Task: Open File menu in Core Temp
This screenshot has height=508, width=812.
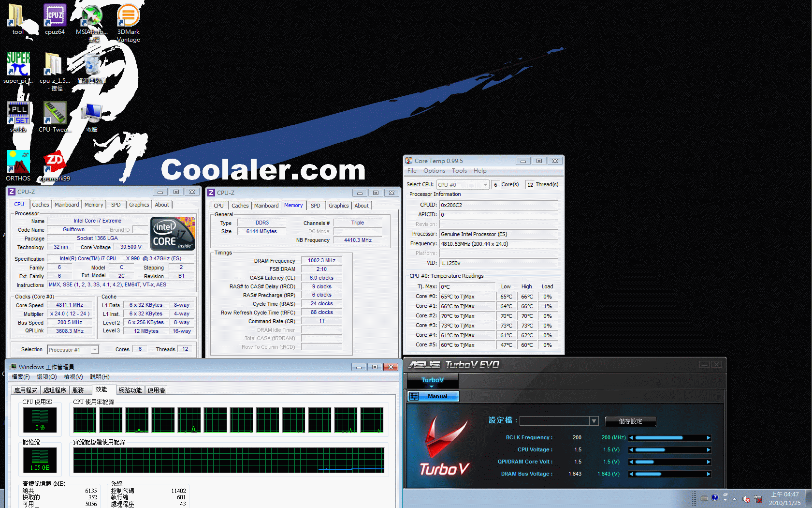Action: click(x=412, y=171)
